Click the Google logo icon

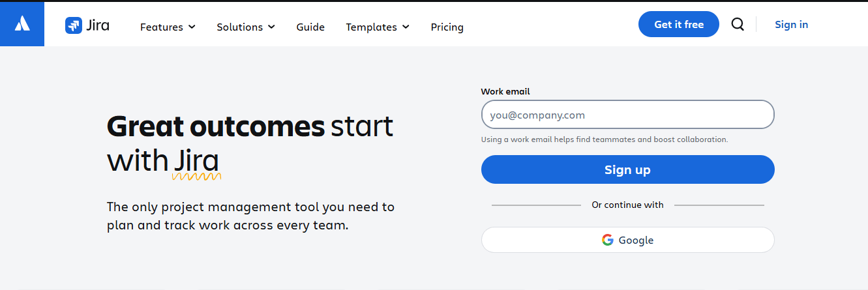[608, 240]
